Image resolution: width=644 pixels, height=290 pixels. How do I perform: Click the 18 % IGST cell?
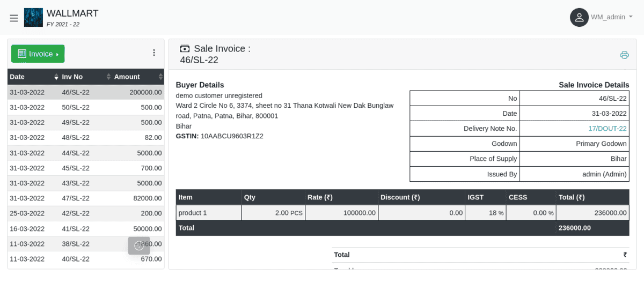[485, 213]
